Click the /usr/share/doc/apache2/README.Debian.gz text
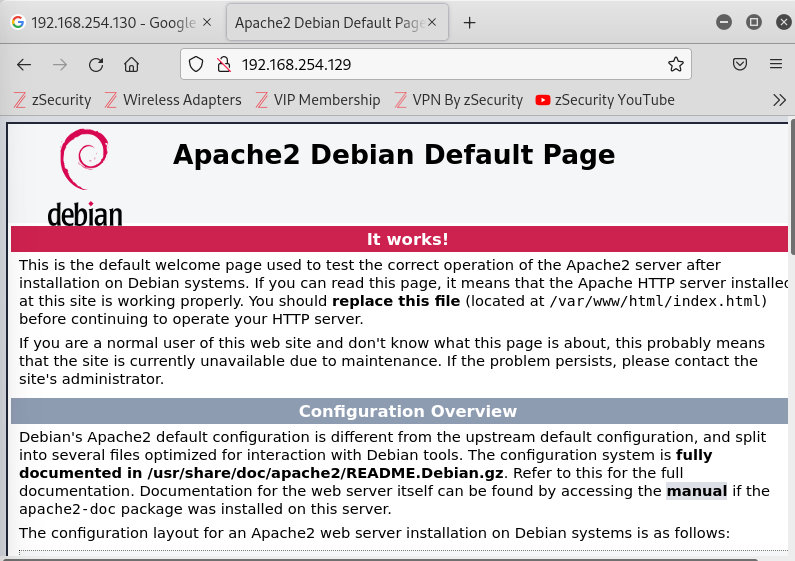Viewport: 795px width, 561px height. [x=326, y=473]
